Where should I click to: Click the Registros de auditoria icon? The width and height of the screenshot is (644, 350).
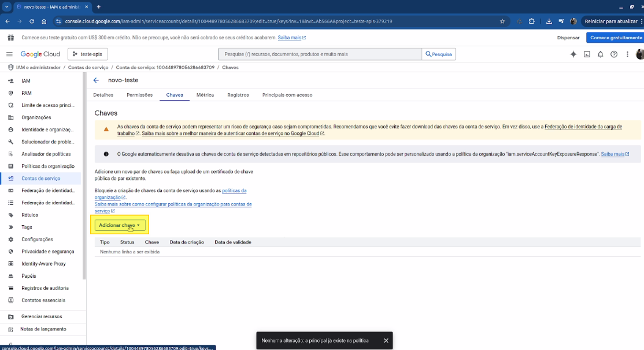pyautogui.click(x=10, y=288)
